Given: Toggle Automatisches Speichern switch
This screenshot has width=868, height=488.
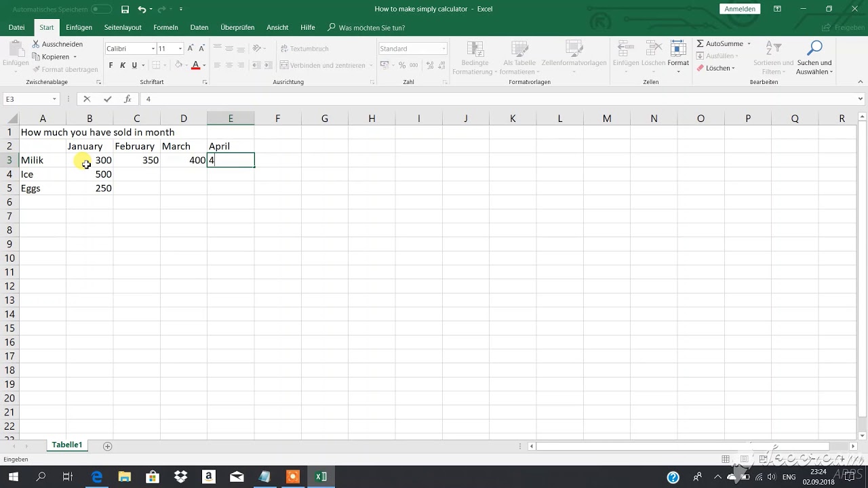Looking at the screenshot, I should tap(102, 9).
